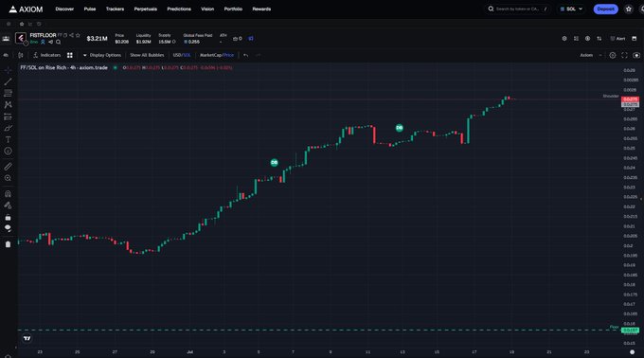
Task: Copy the FISTFLOOR contract address
Action: click(65, 35)
